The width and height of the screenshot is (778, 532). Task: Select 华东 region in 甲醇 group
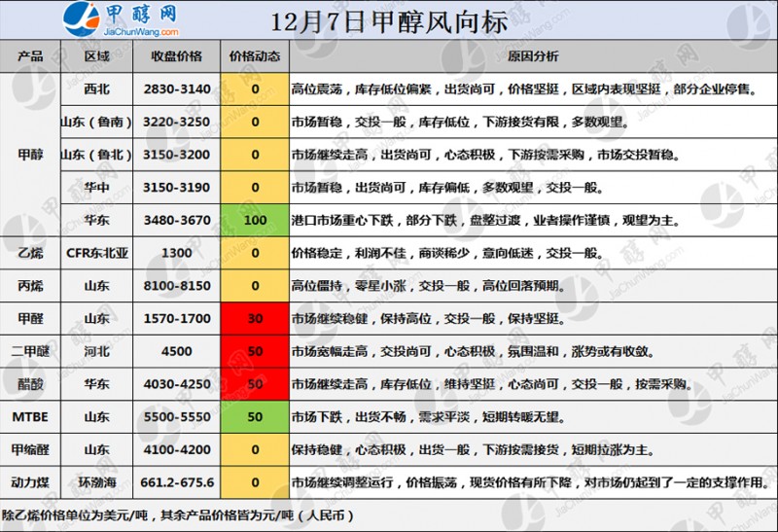point(96,221)
